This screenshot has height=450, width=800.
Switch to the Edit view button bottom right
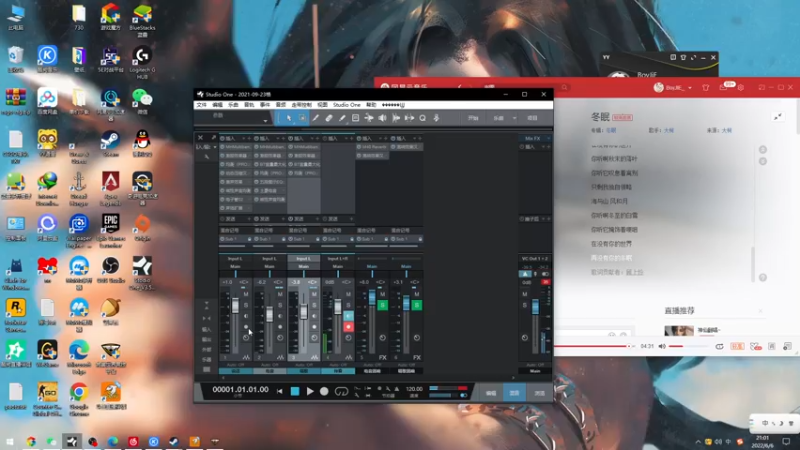491,393
